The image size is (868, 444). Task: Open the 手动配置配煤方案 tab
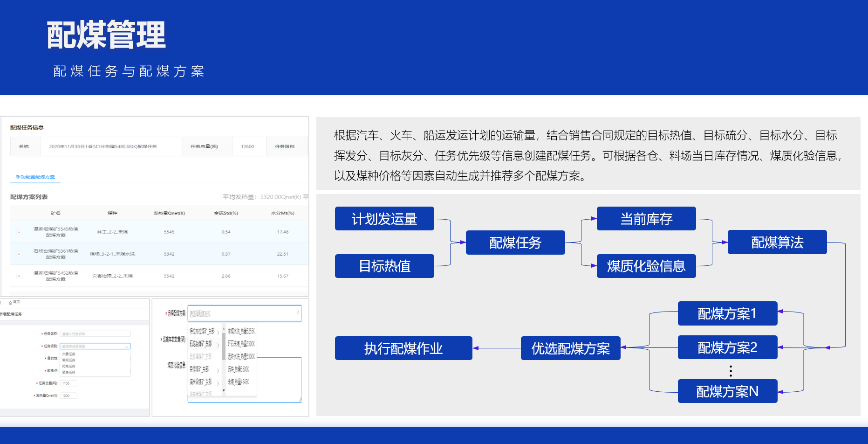tap(35, 177)
